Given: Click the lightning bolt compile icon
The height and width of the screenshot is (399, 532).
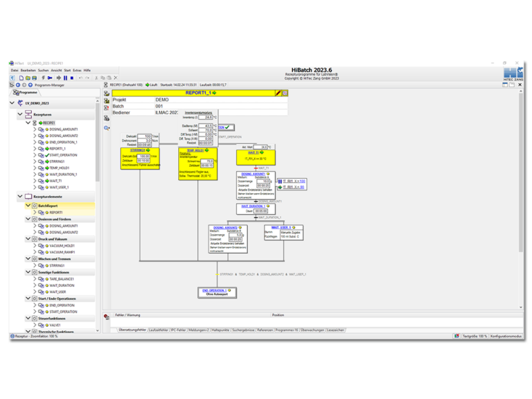Looking at the screenshot, I should pos(43,78).
